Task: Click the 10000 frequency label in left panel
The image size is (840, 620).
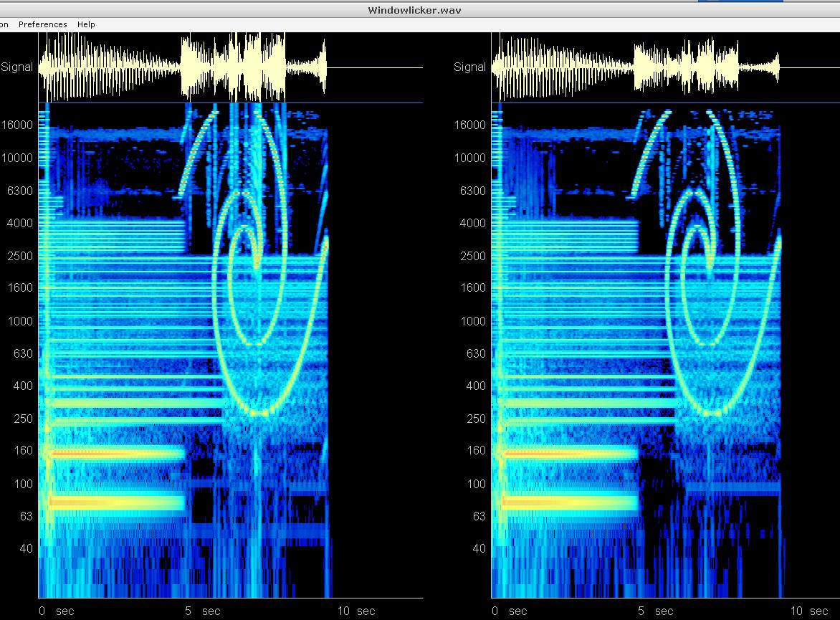Action: (x=17, y=158)
